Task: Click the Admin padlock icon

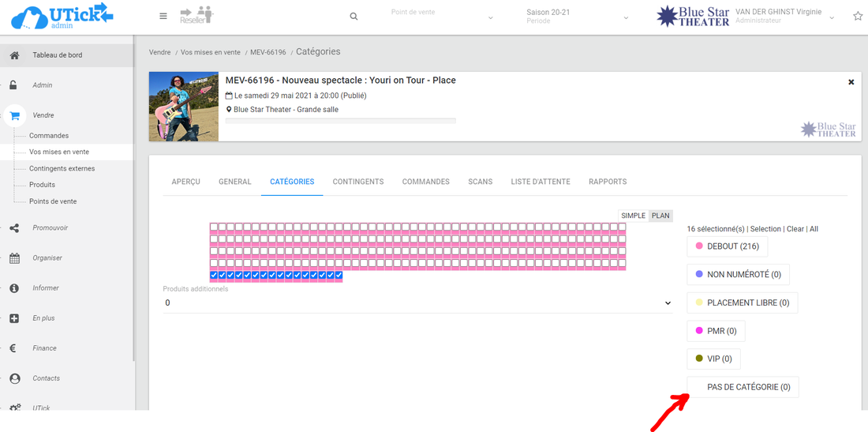Action: (x=14, y=85)
